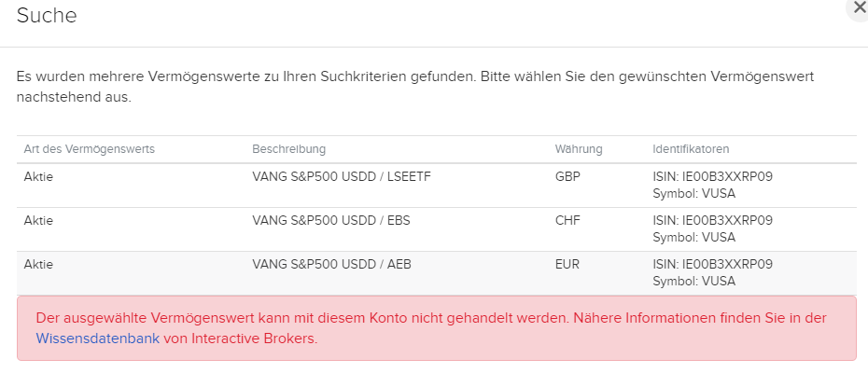Click the Suche dialog title
This screenshot has width=868, height=387.
coord(47,15)
